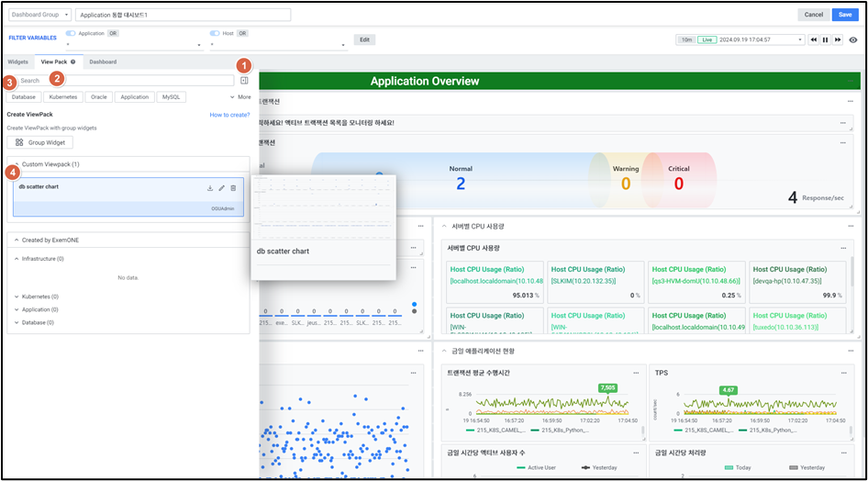Delete db scatter chart with the trash icon
This screenshot has height=481, width=868.
(233, 188)
